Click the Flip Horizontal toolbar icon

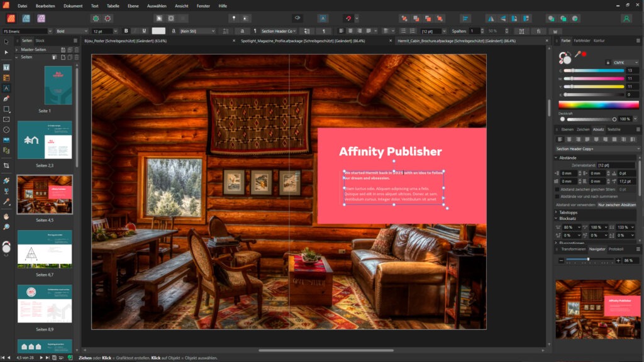[x=491, y=18]
